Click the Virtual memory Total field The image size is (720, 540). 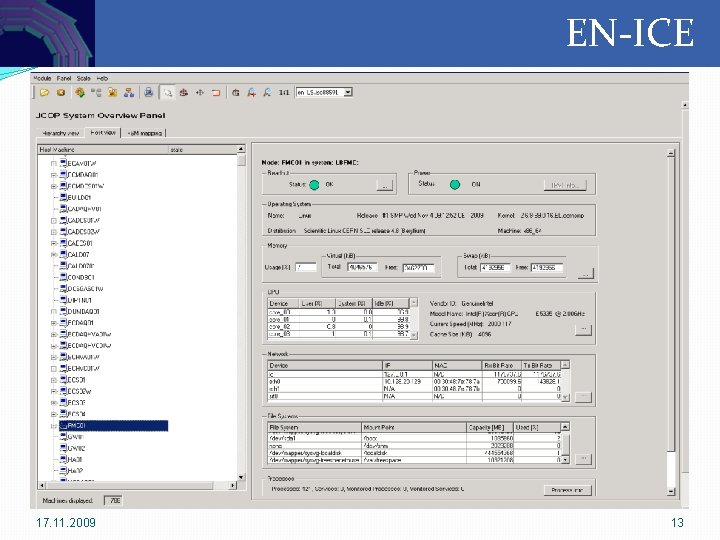(362, 267)
